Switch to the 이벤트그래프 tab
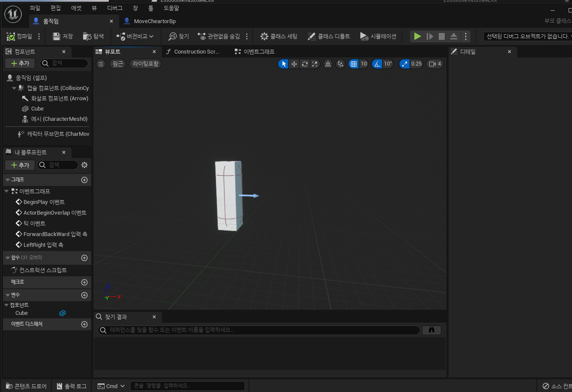Screen dimensions: 572x392 coord(255,51)
